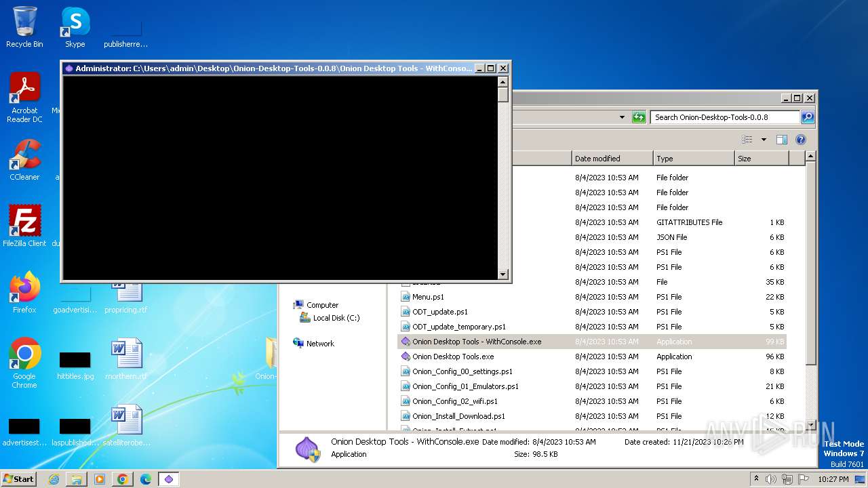Sort by Date modified column header
This screenshot has height=488, width=868.
pyautogui.click(x=612, y=159)
